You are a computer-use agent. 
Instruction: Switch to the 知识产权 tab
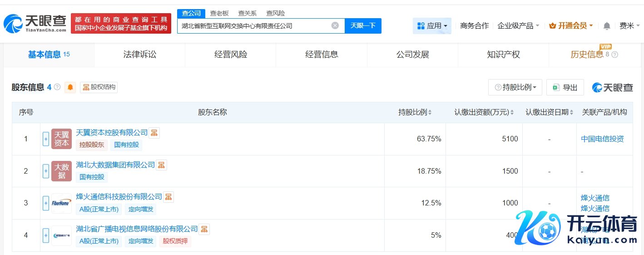[503, 55]
